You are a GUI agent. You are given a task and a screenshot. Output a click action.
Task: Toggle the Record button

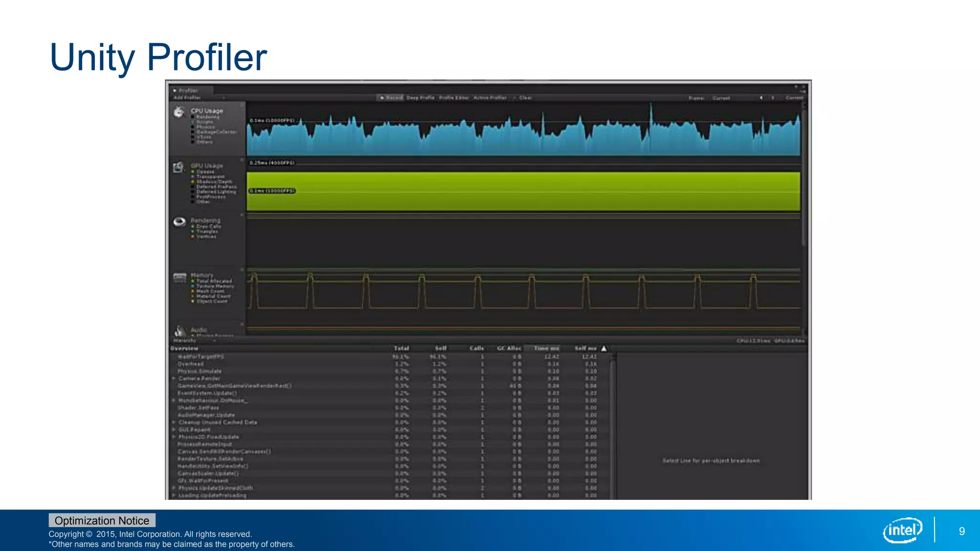[391, 98]
